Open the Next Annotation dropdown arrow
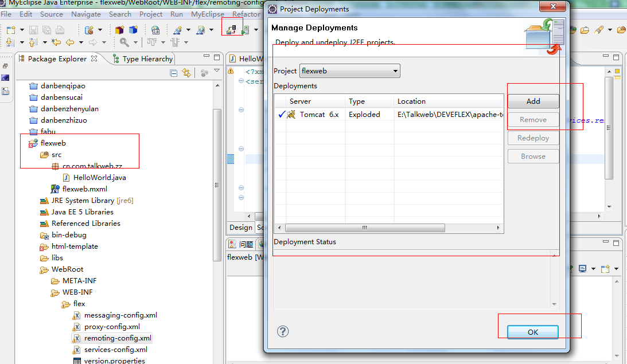 (x=22, y=42)
